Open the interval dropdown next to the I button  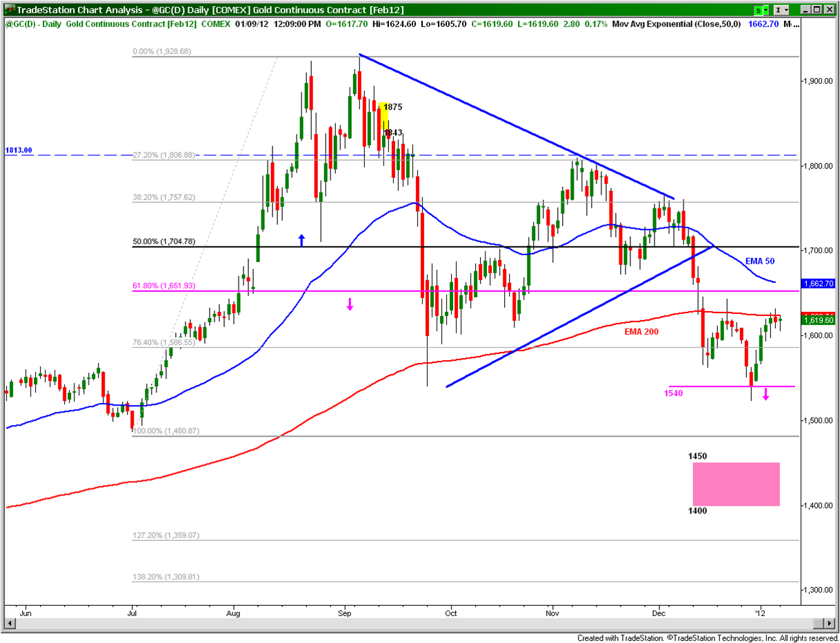coord(786,10)
